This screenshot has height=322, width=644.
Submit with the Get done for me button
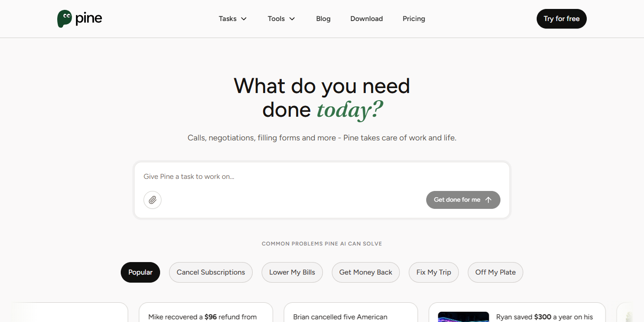tap(463, 200)
